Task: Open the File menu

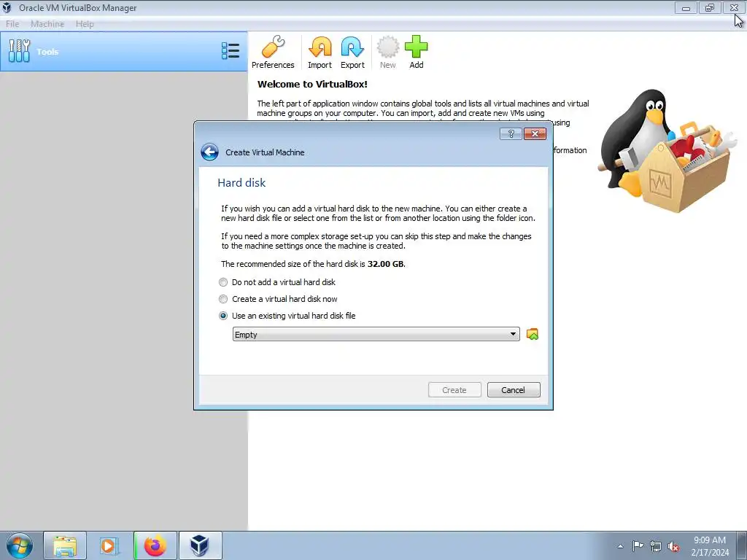Action: click(12, 24)
